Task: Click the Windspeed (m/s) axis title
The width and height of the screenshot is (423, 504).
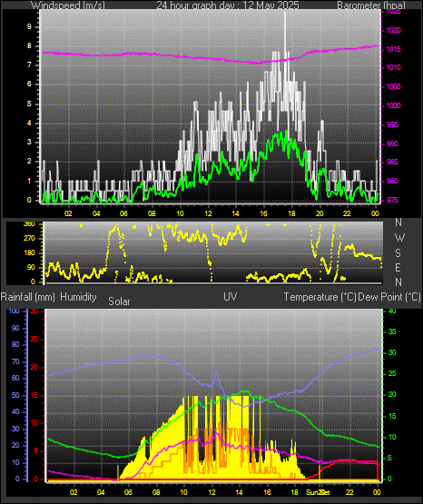Action: pos(68,5)
